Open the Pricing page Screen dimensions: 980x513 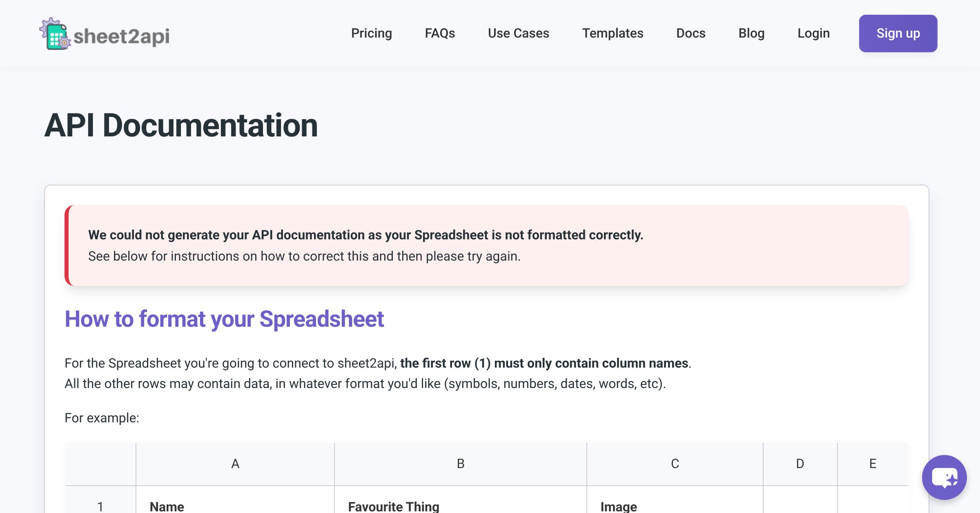coord(371,33)
